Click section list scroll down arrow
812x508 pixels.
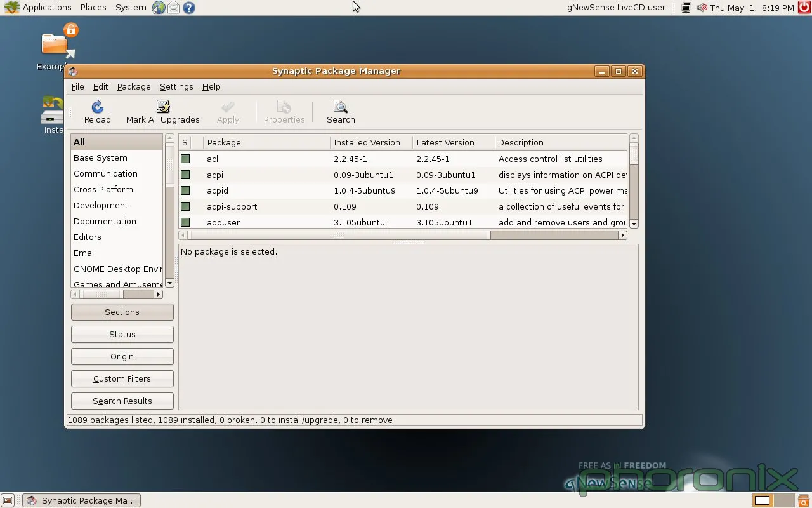(x=169, y=283)
